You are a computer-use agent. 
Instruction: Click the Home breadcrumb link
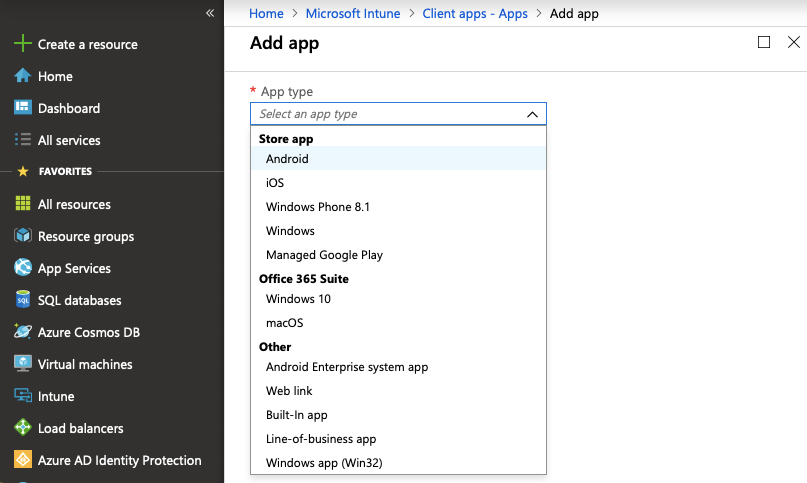click(x=266, y=13)
